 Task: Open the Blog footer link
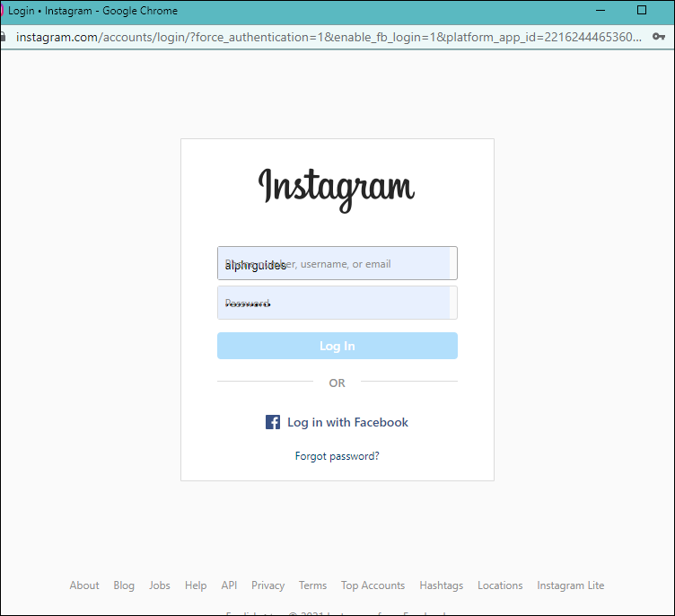point(124,585)
